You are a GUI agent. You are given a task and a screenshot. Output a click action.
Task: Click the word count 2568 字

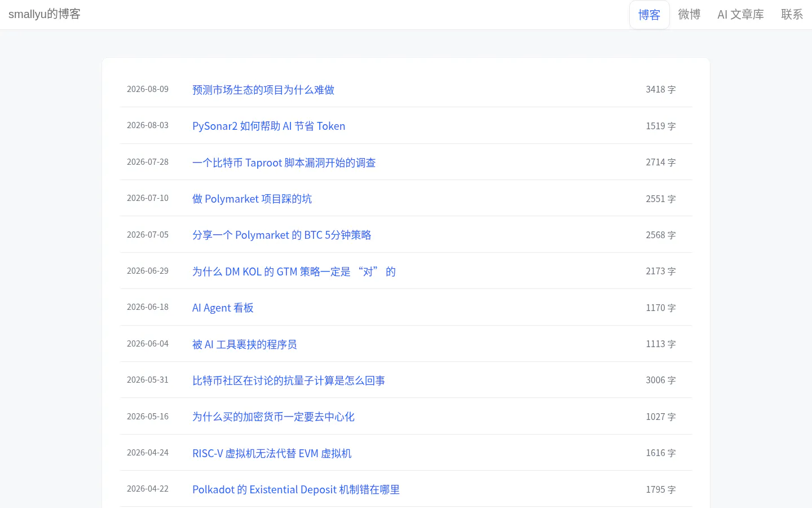tap(661, 235)
